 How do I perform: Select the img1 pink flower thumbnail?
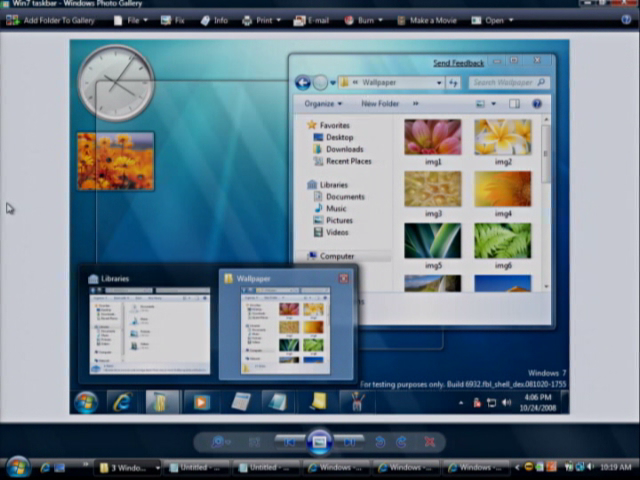click(433, 137)
